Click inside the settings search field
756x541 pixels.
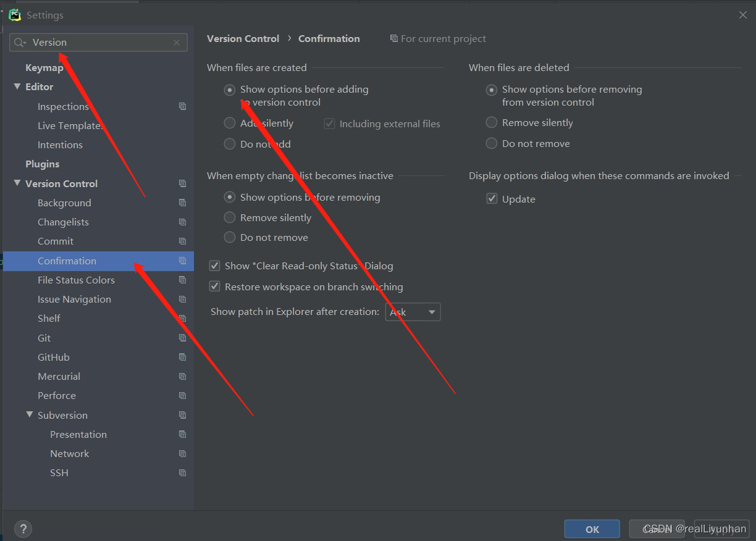pos(93,42)
